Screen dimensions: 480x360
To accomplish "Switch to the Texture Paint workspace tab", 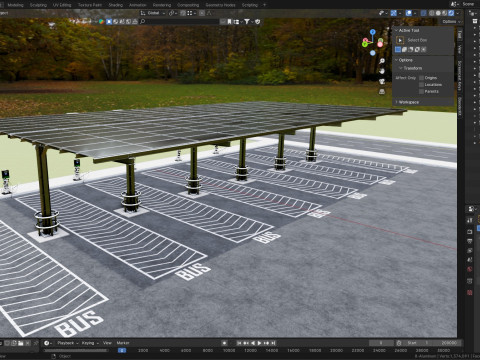I will [90, 5].
